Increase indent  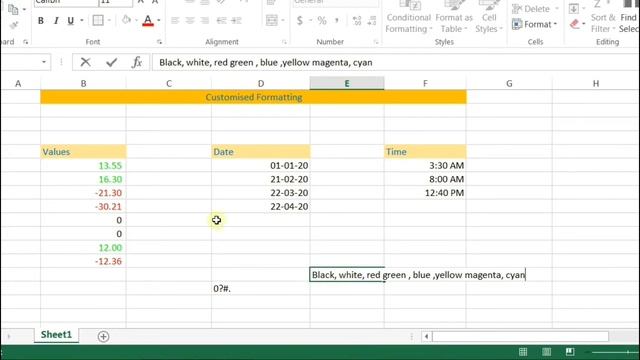point(236,20)
